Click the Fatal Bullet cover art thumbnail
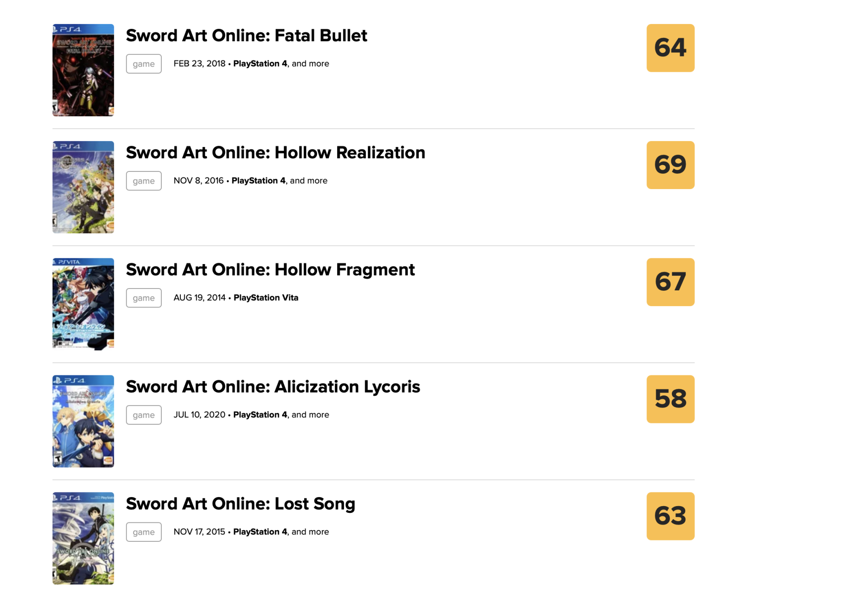The width and height of the screenshot is (868, 592). coord(83,70)
